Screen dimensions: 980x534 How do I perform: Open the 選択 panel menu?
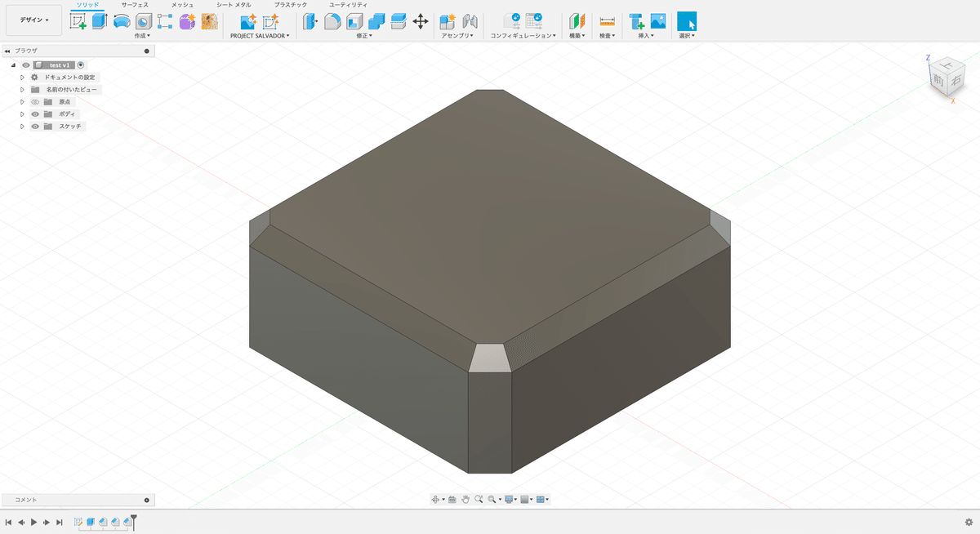click(x=687, y=36)
